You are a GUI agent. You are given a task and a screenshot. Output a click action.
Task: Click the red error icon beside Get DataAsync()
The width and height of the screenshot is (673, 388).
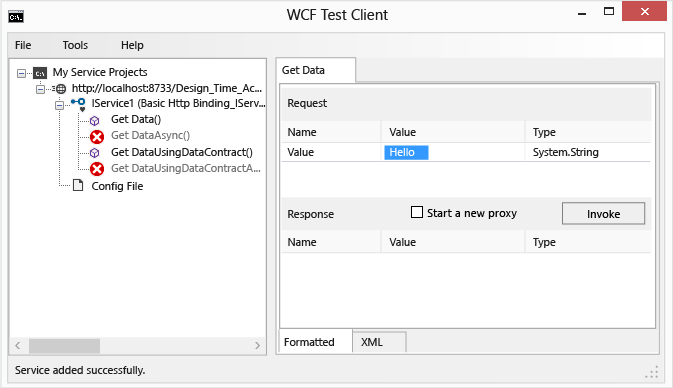[x=97, y=137]
